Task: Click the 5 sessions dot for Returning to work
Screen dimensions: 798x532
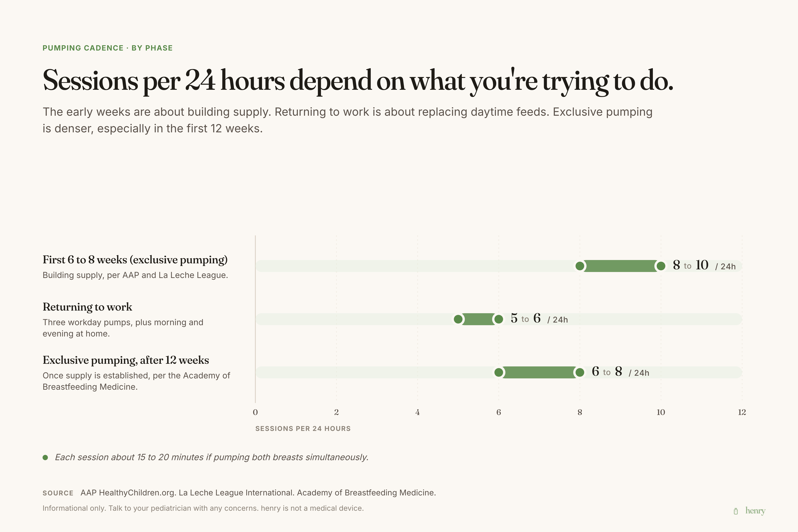Action: (458, 319)
